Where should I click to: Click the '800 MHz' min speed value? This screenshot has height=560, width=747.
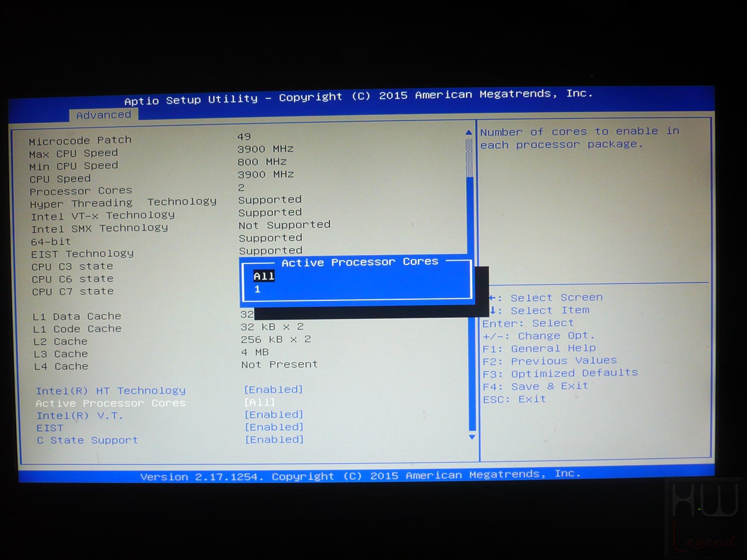point(262,162)
